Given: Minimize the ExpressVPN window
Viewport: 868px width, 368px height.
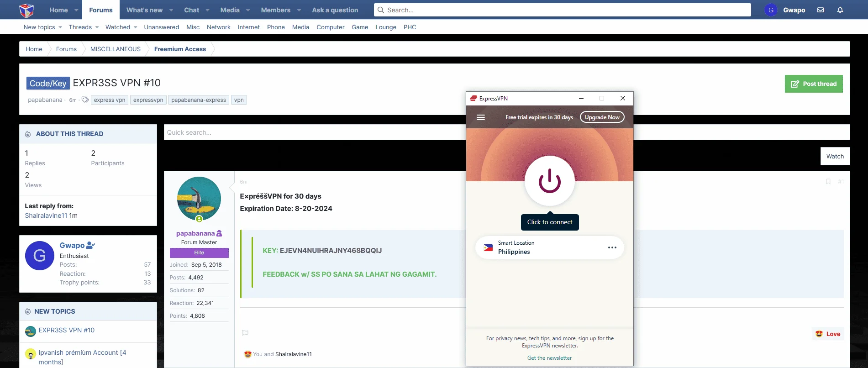Looking at the screenshot, I should pyautogui.click(x=581, y=98).
